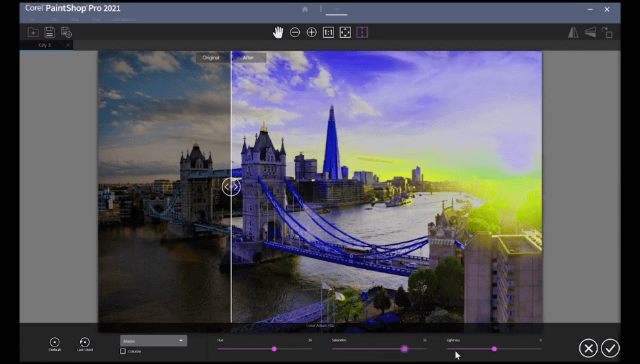Click the Zoom In plus icon
The width and height of the screenshot is (640, 364).
[311, 32]
